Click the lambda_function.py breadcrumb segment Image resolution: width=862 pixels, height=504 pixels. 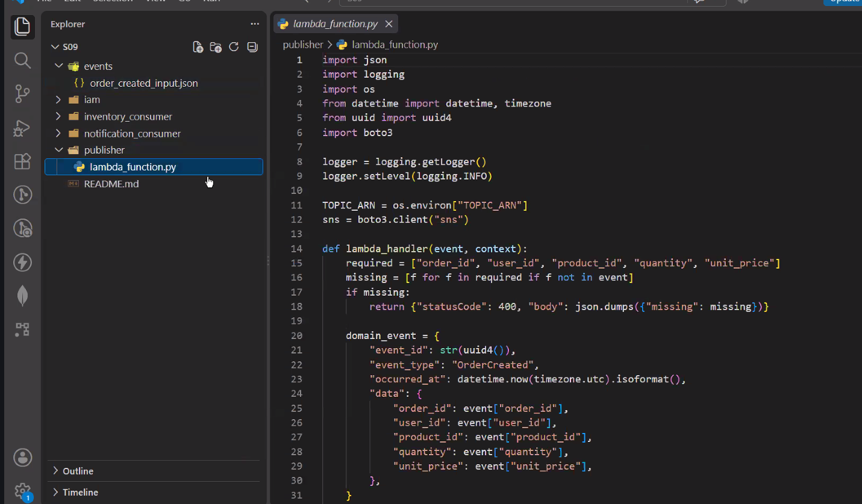pos(395,45)
